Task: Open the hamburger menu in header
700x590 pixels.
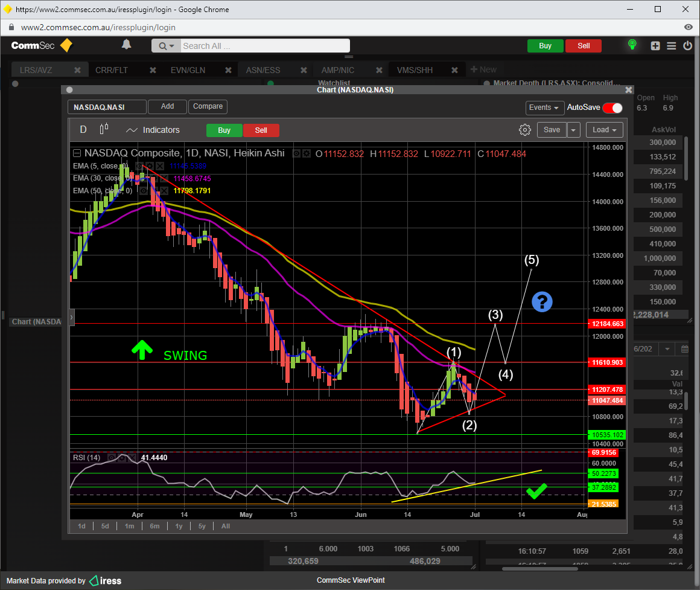Action: coord(672,46)
